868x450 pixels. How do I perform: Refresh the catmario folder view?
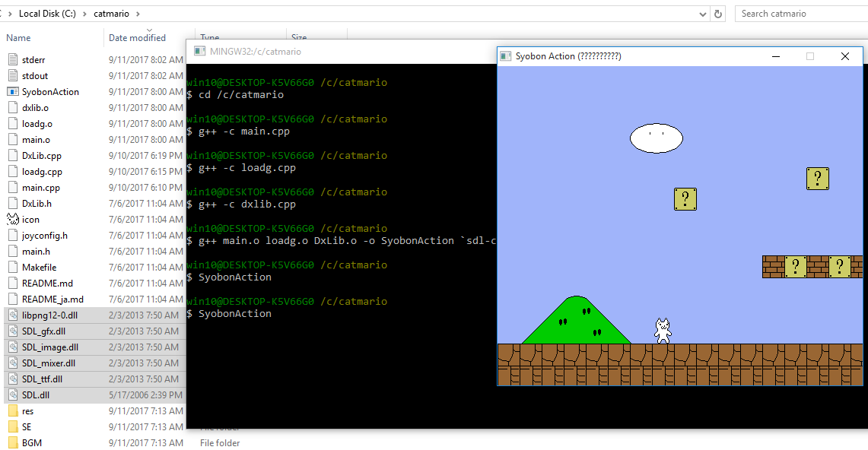tap(718, 14)
